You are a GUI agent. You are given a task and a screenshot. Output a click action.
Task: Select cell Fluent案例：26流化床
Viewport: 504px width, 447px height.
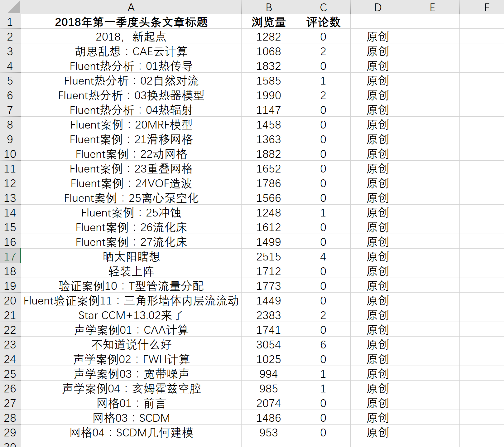[131, 227]
